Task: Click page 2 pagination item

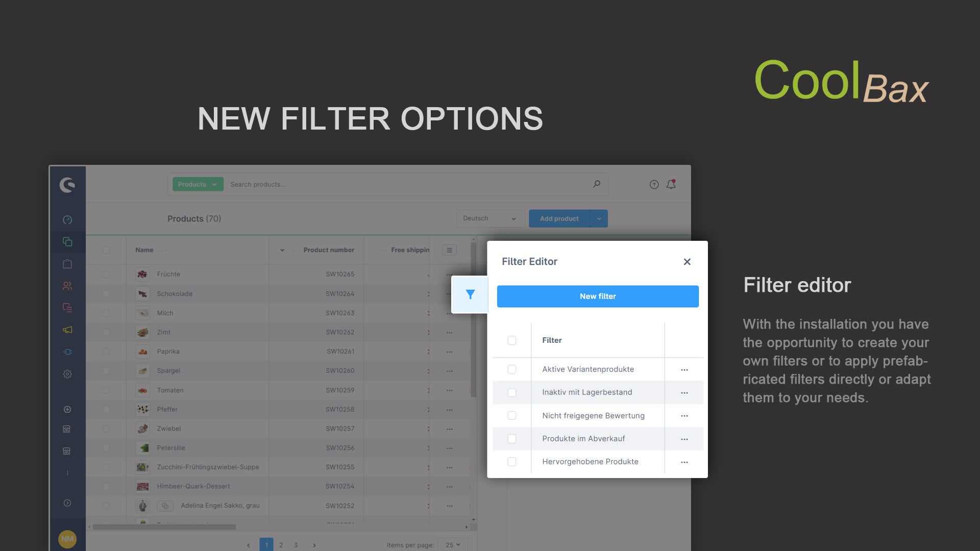Action: (280, 544)
